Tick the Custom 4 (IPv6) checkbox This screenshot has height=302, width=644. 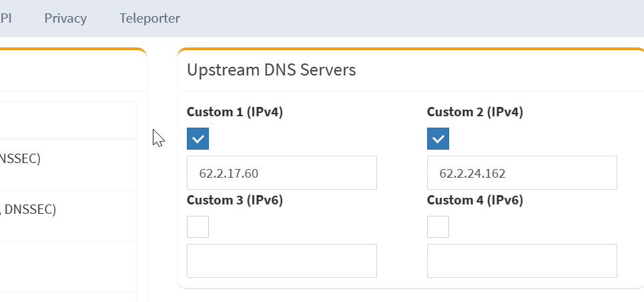coord(438,227)
